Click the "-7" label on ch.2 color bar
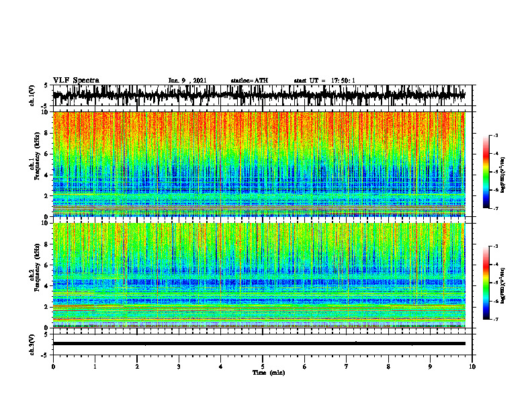Viewport: 532px width, 411px height. coord(495,319)
